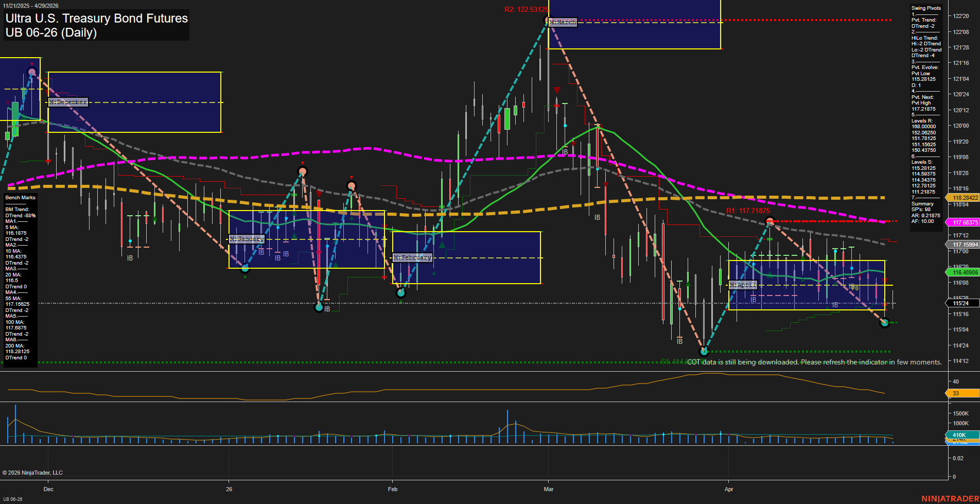Click the R2: 122.53125 resistance label

tap(526, 9)
